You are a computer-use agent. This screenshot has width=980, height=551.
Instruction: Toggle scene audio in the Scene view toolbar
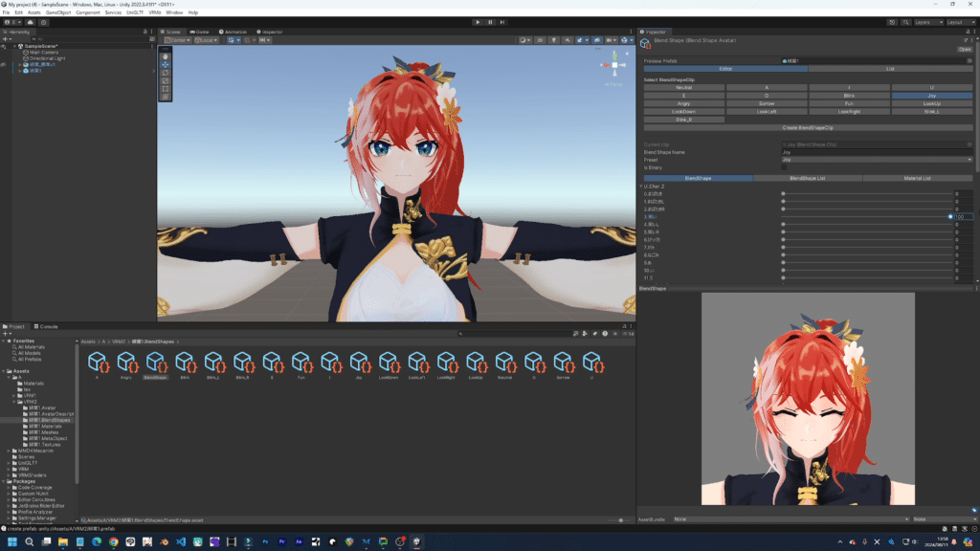tap(567, 40)
